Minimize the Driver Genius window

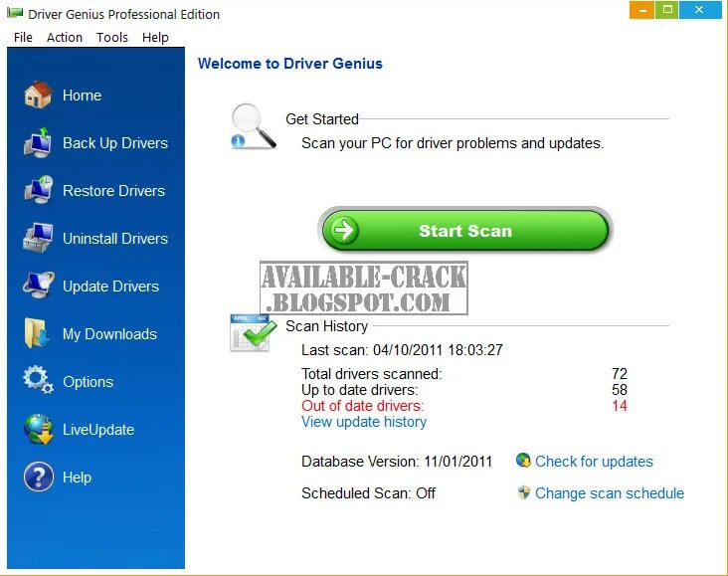point(642,10)
